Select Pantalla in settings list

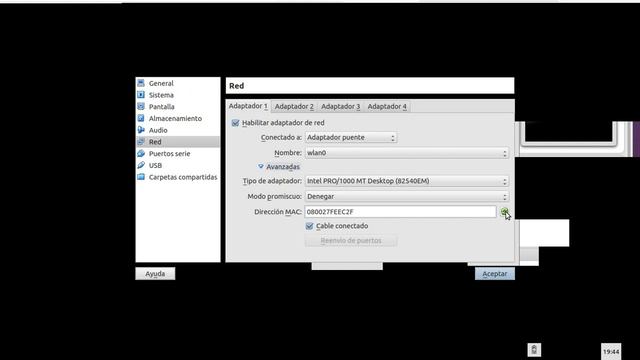coord(178,107)
